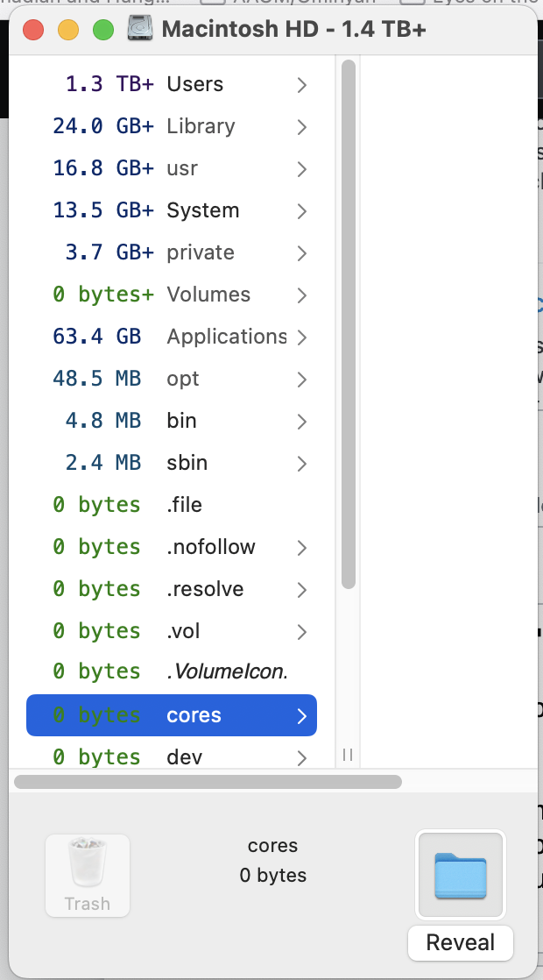Select the dev row name

[x=184, y=757]
